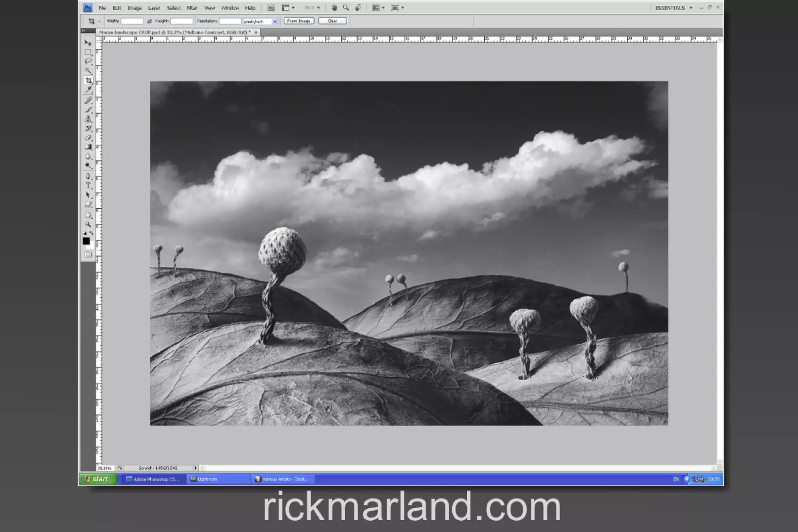Select the Clone Stamp tool

point(88,119)
